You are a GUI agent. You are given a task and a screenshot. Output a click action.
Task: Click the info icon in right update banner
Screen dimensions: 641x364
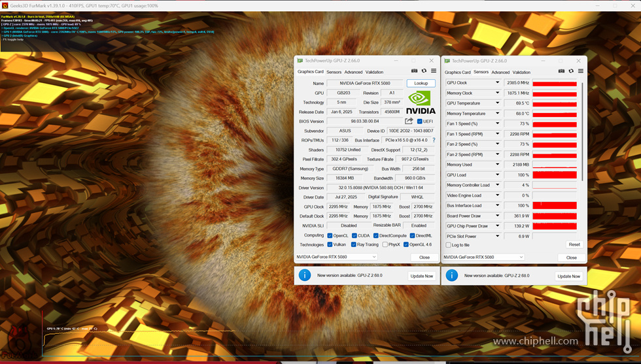[x=452, y=275]
